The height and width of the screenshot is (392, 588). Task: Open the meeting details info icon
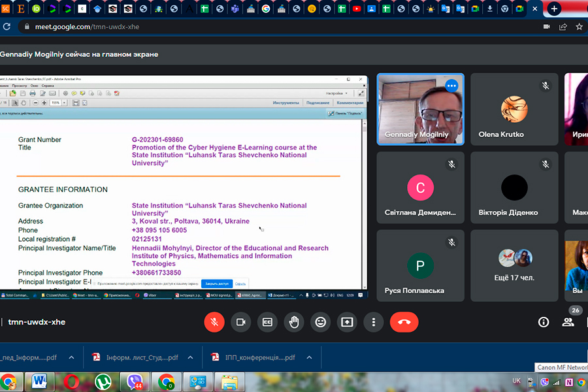(x=543, y=322)
